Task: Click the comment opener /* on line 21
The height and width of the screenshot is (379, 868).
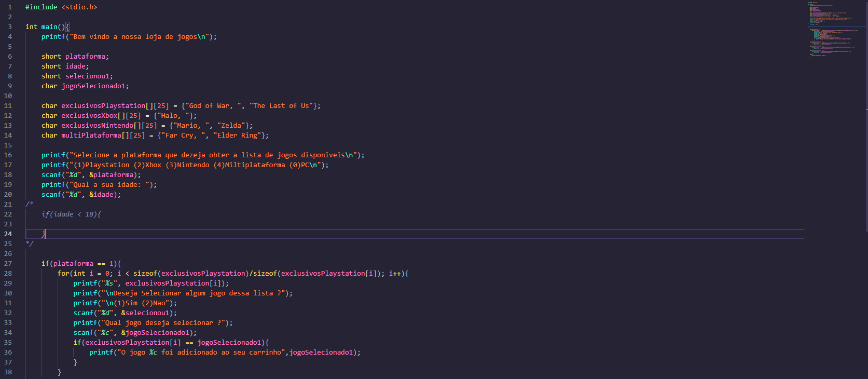Action: pos(30,205)
